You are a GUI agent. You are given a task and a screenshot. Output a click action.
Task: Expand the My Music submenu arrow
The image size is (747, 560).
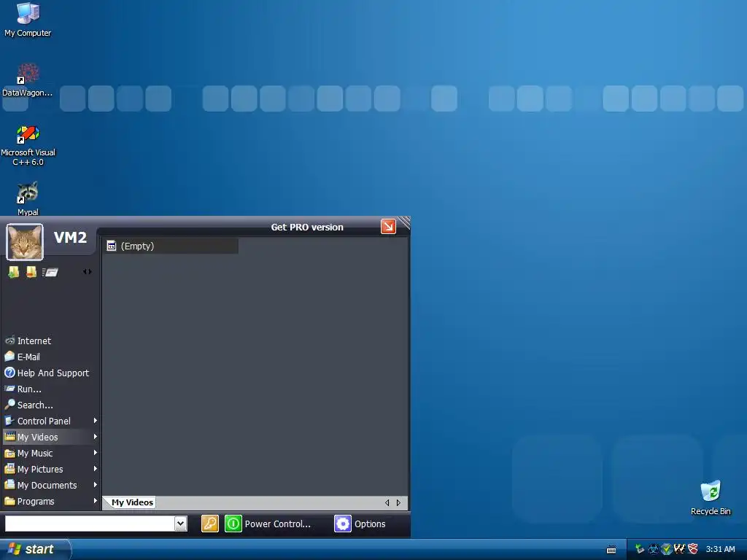click(96, 452)
